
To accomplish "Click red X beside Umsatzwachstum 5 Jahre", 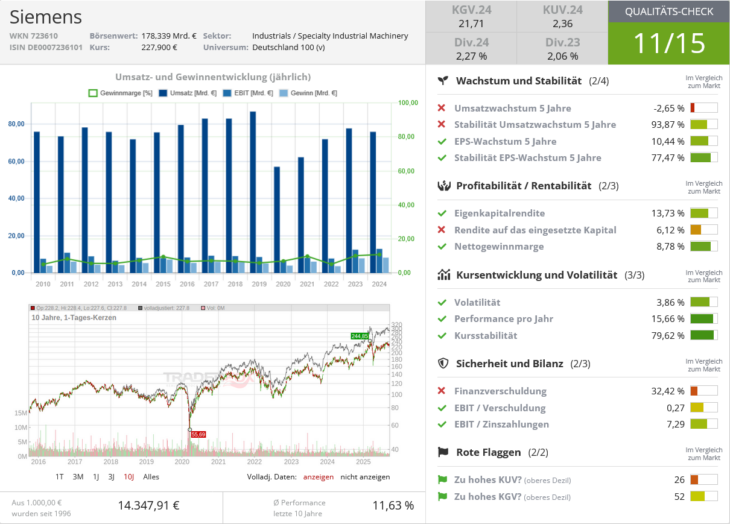I will 441,108.
